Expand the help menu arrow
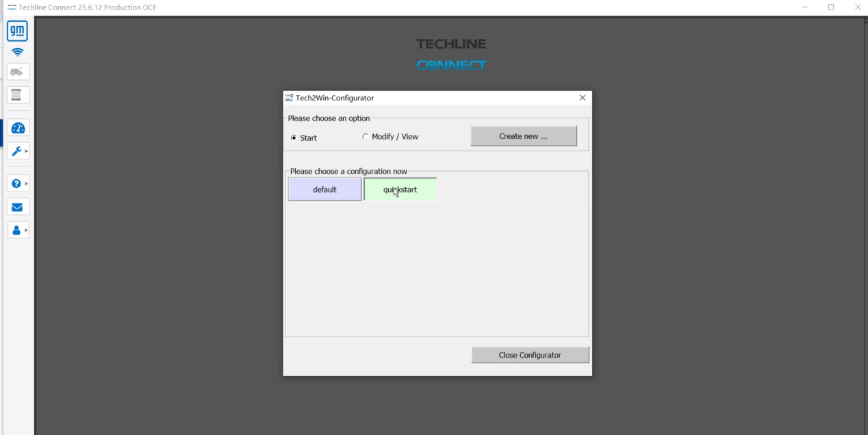Screen dimensions: 868x435 pos(27,184)
